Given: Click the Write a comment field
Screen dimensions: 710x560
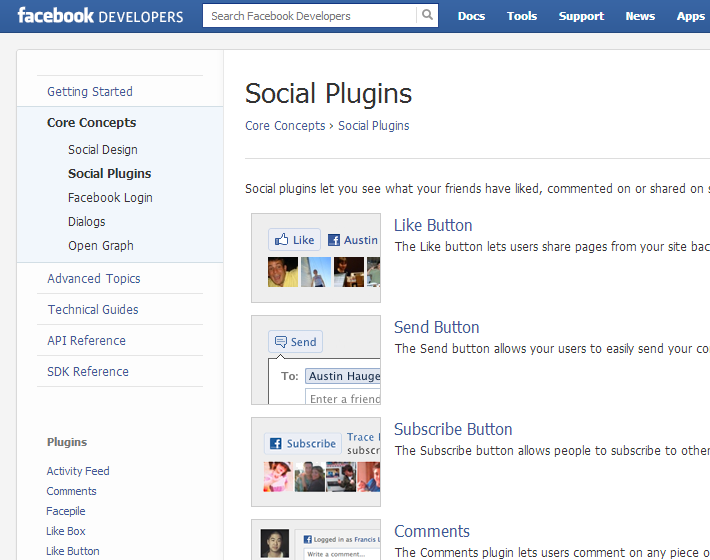Looking at the screenshot, I should point(342,554).
